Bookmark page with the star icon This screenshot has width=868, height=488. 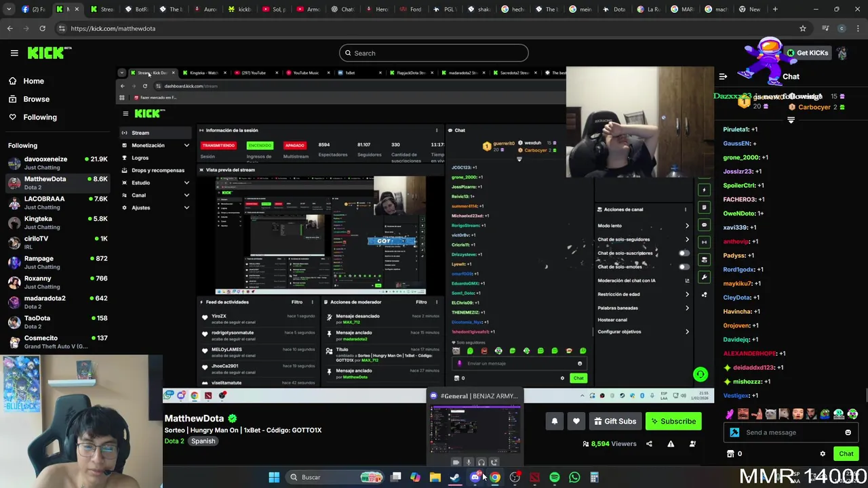coord(803,28)
